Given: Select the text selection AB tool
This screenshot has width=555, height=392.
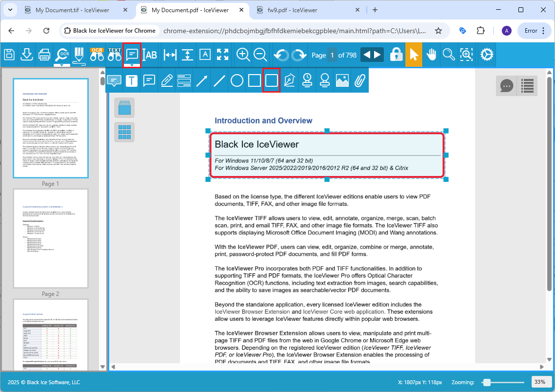Looking at the screenshot, I should pos(150,55).
